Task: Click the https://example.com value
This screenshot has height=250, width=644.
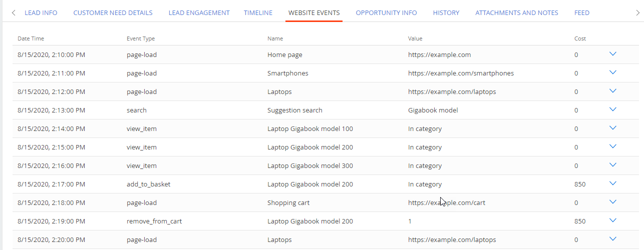Action: [x=439, y=55]
